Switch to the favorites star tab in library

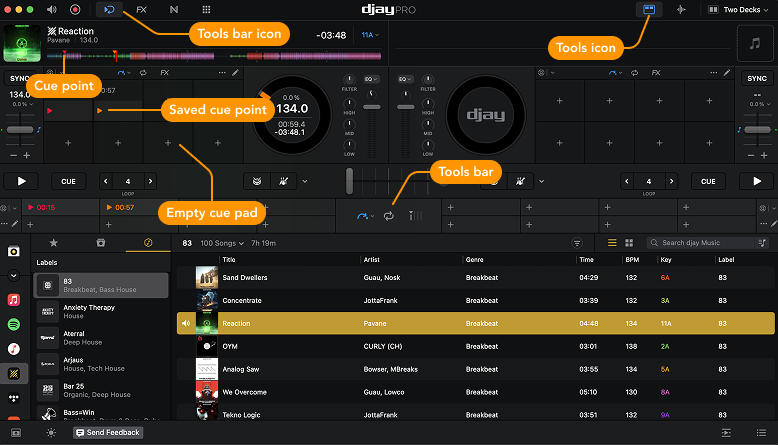[x=54, y=243]
